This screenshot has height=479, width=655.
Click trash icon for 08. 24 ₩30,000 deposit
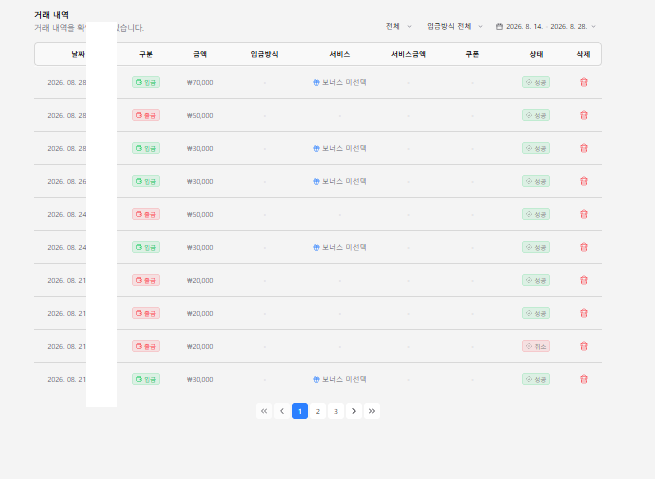pos(584,247)
